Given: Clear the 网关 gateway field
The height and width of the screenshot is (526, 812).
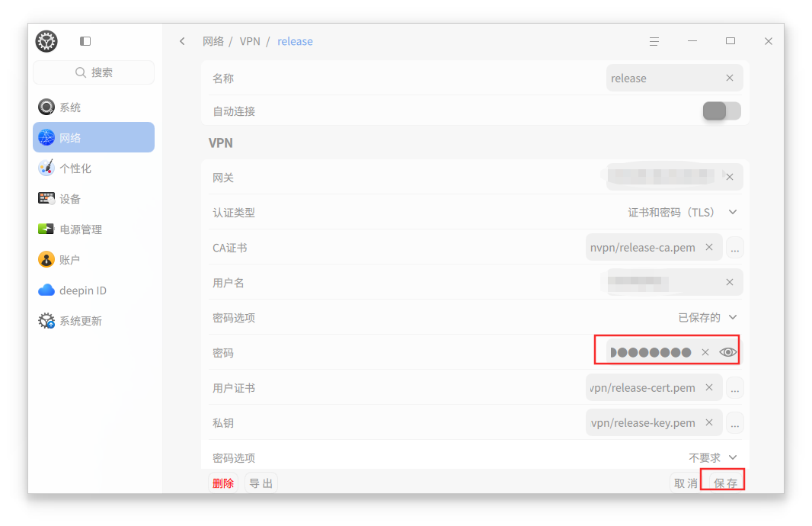Looking at the screenshot, I should coord(730,177).
